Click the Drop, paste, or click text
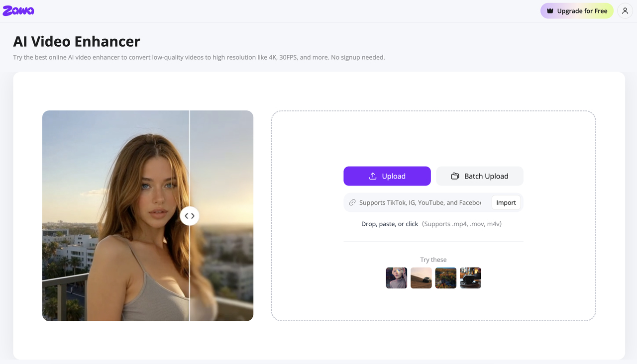The image size is (637, 364). (x=390, y=224)
